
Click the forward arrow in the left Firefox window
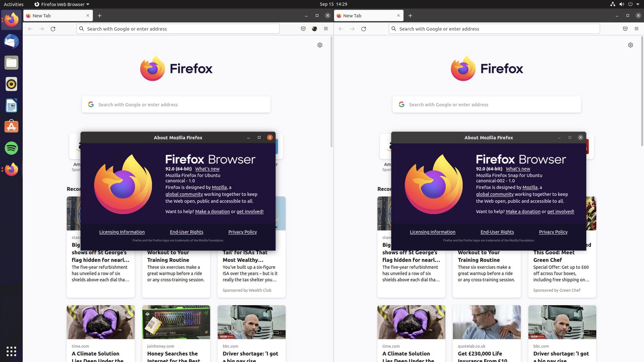point(42,29)
